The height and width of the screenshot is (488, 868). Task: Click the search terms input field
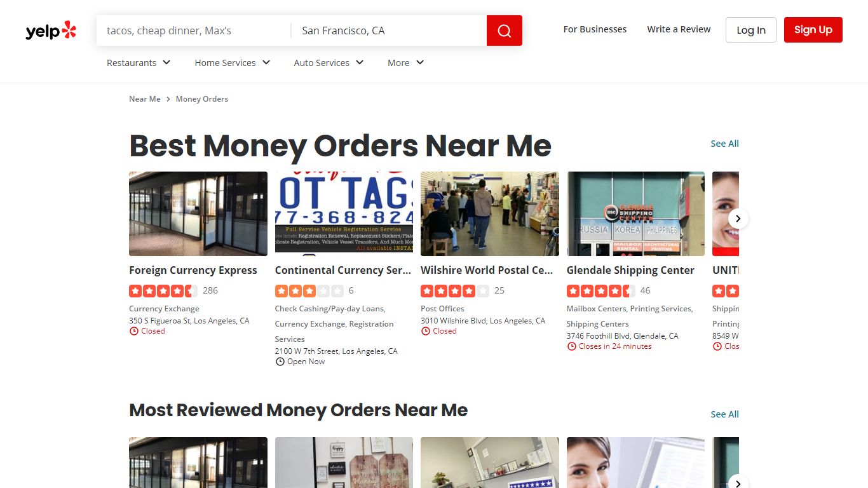(x=194, y=30)
